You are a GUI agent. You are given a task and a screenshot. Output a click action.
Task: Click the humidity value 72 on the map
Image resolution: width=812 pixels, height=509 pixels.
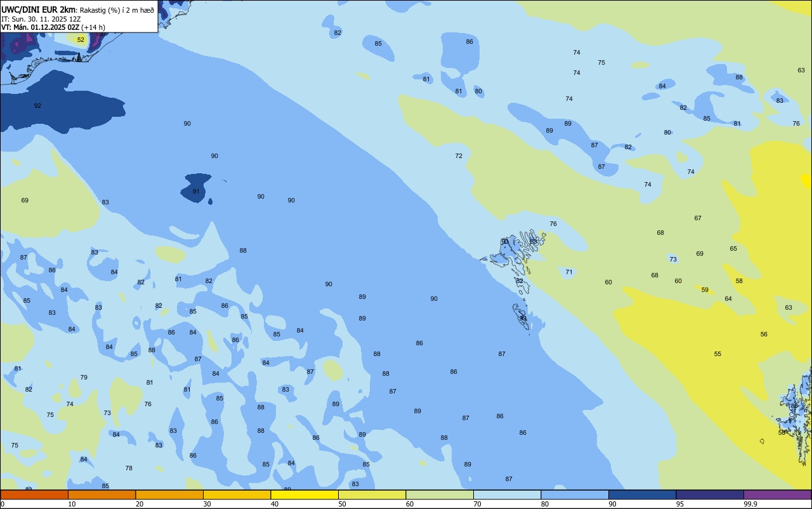click(459, 155)
